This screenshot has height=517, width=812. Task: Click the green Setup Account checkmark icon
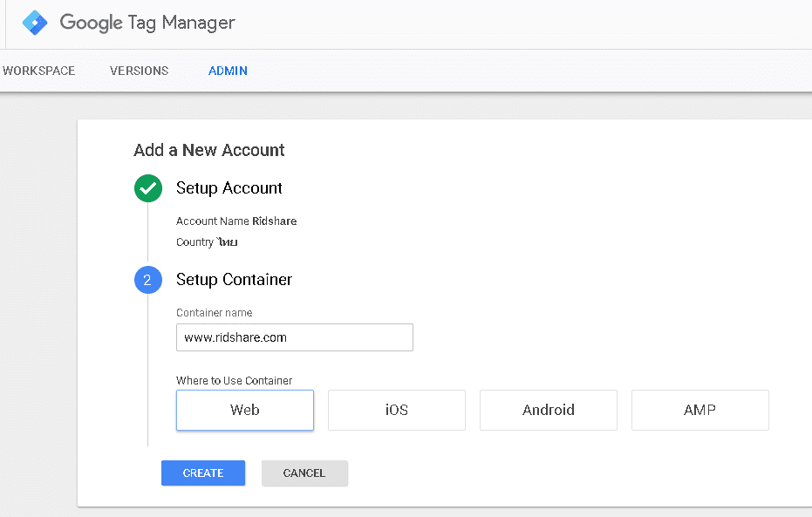pyautogui.click(x=148, y=188)
